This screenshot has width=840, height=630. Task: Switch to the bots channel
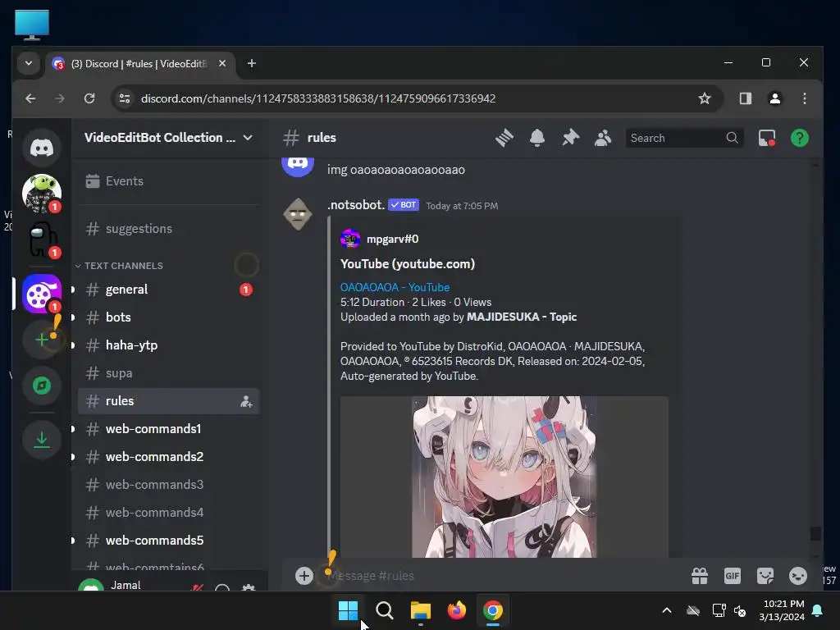pos(168,317)
